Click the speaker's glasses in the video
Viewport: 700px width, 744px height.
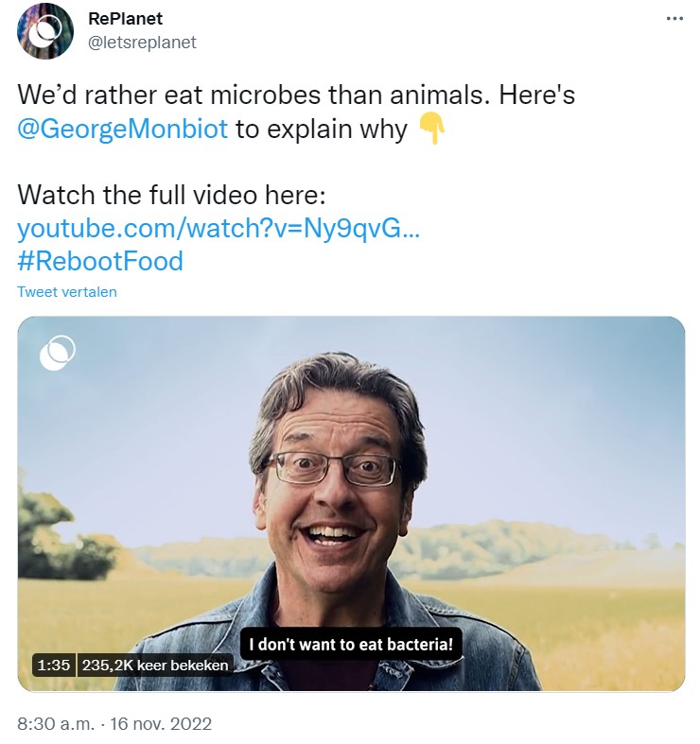pos(333,467)
